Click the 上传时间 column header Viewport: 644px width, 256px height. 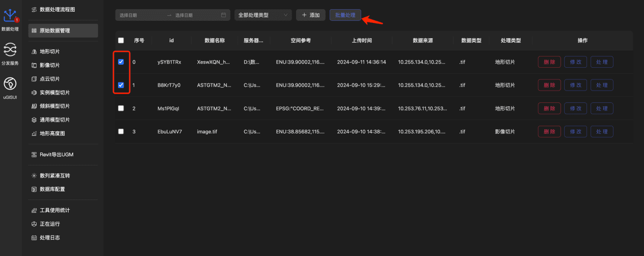[361, 40]
